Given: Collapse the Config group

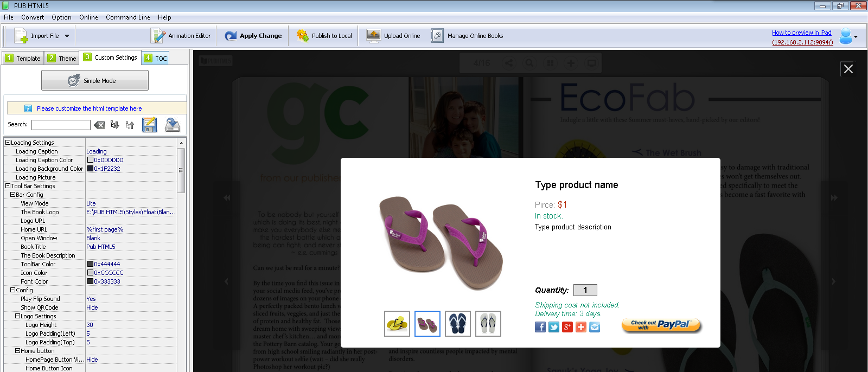Looking at the screenshot, I should tap(12, 290).
